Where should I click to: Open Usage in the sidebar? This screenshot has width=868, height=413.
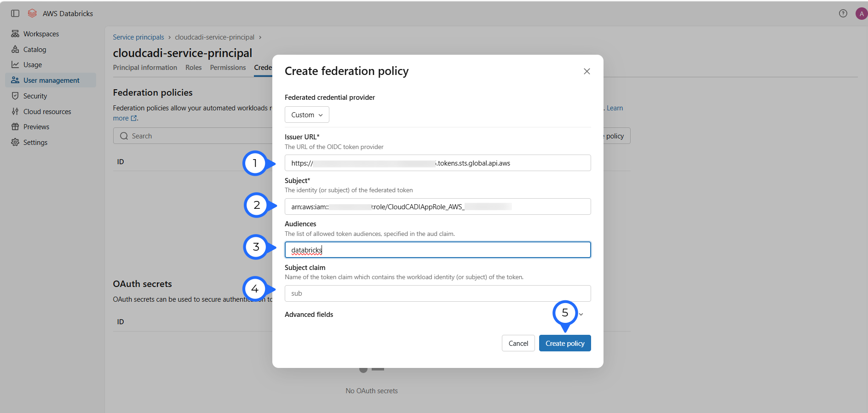[x=51, y=65]
